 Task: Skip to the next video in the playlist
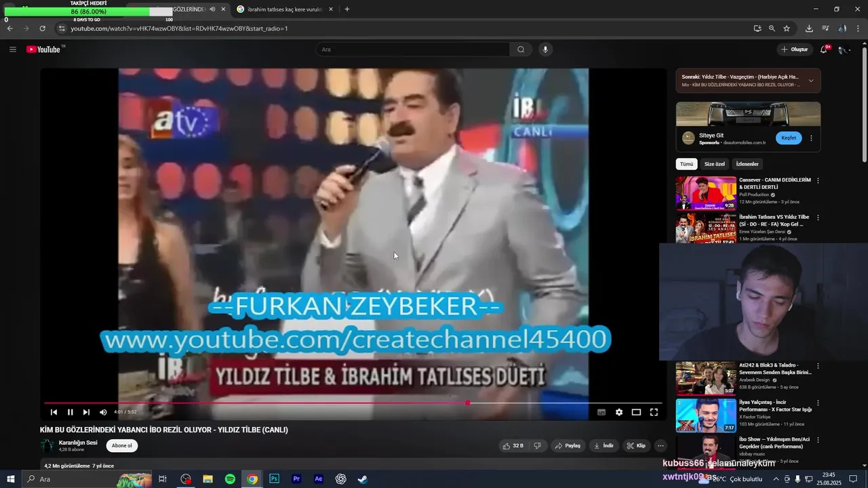click(86, 412)
